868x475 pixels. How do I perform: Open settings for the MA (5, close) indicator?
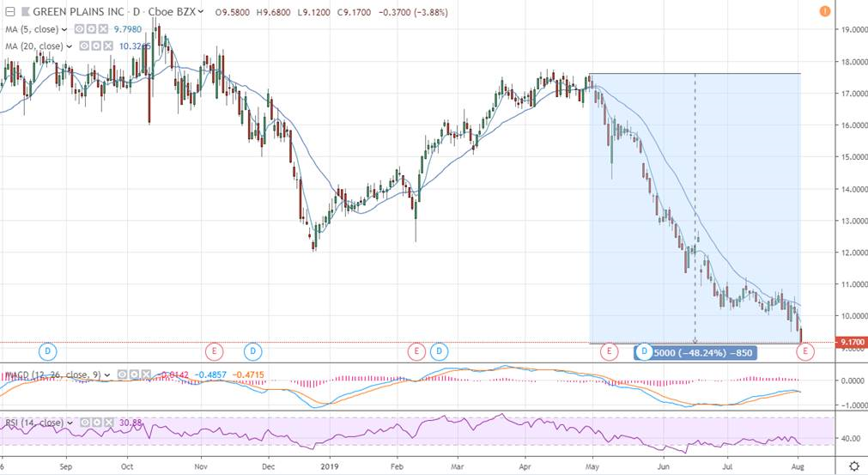click(x=88, y=30)
